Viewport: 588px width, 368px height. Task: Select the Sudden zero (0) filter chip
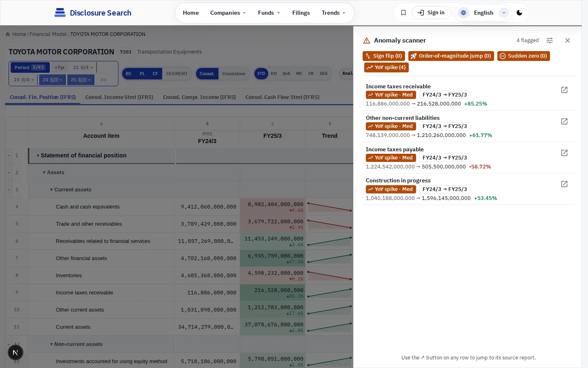tap(523, 56)
